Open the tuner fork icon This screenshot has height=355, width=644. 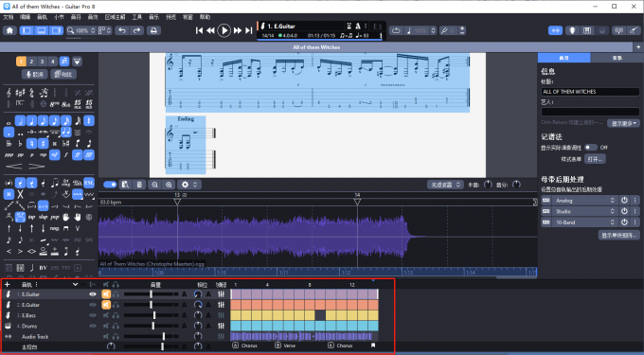(444, 30)
